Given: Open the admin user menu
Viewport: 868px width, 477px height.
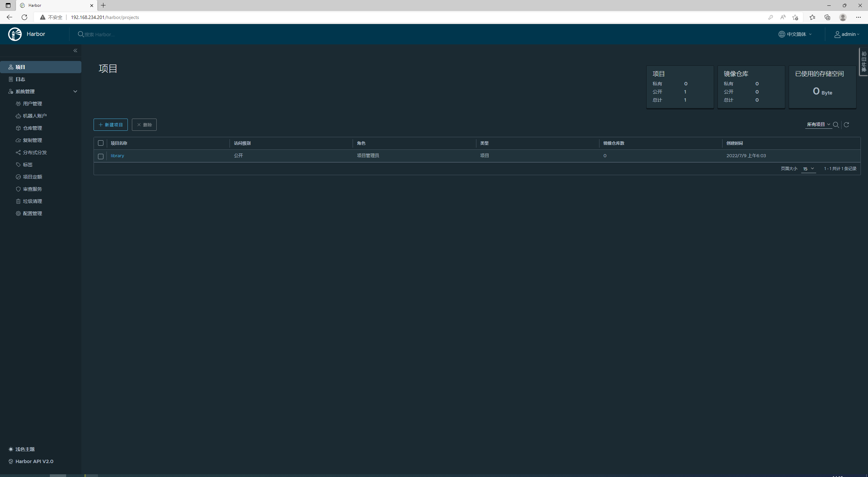Looking at the screenshot, I should [x=847, y=34].
